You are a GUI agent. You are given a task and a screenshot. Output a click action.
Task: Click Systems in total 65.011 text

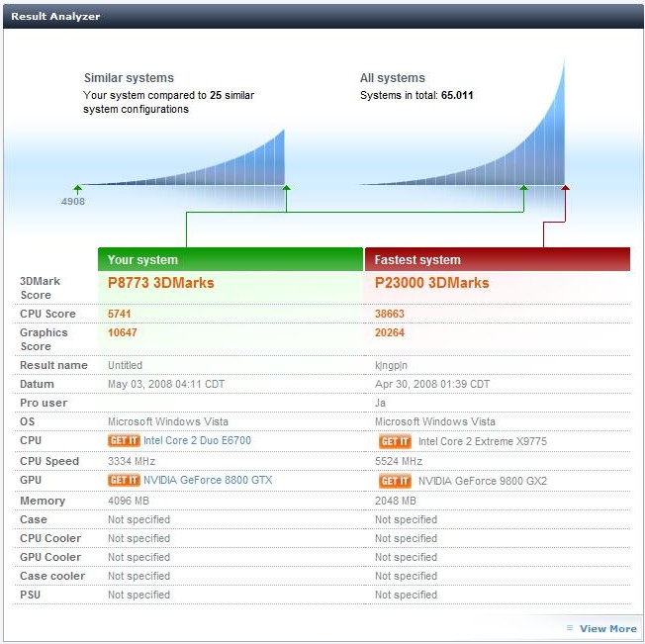pyautogui.click(x=416, y=95)
